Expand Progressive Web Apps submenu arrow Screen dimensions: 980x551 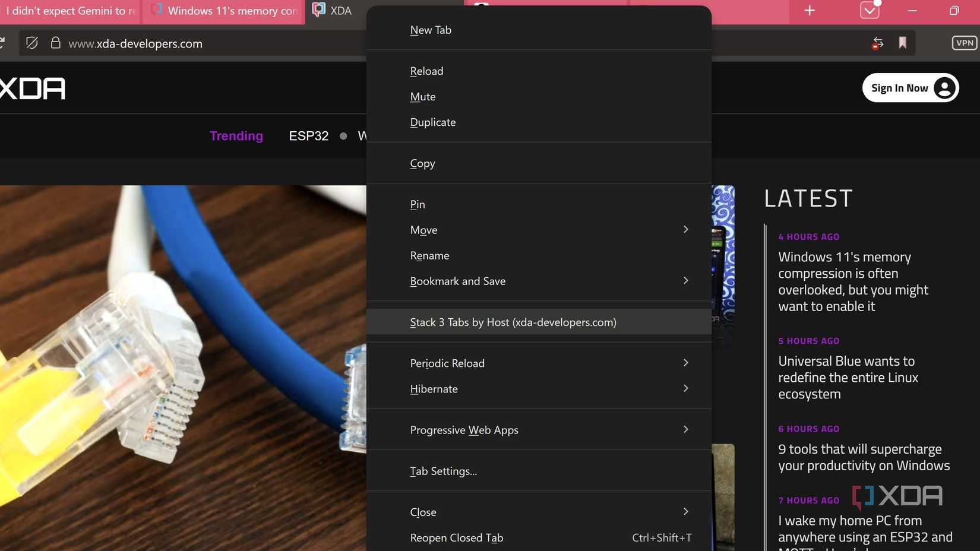685,429
